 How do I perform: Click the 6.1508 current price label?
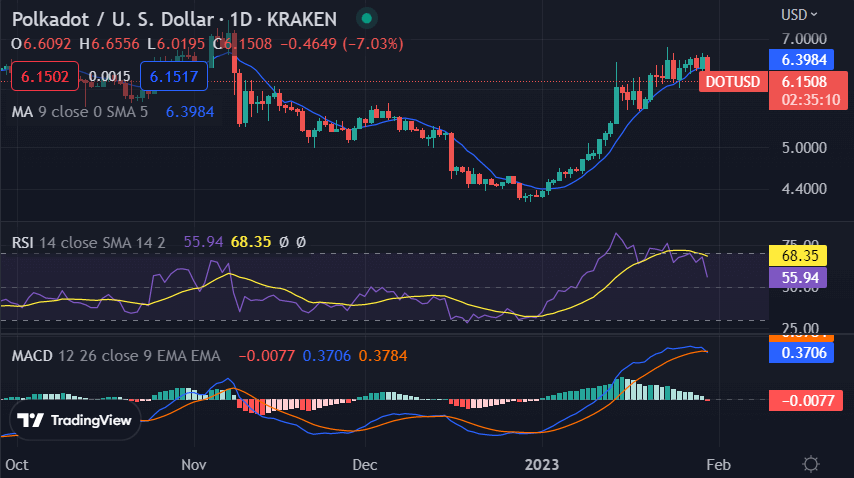pyautogui.click(x=808, y=90)
